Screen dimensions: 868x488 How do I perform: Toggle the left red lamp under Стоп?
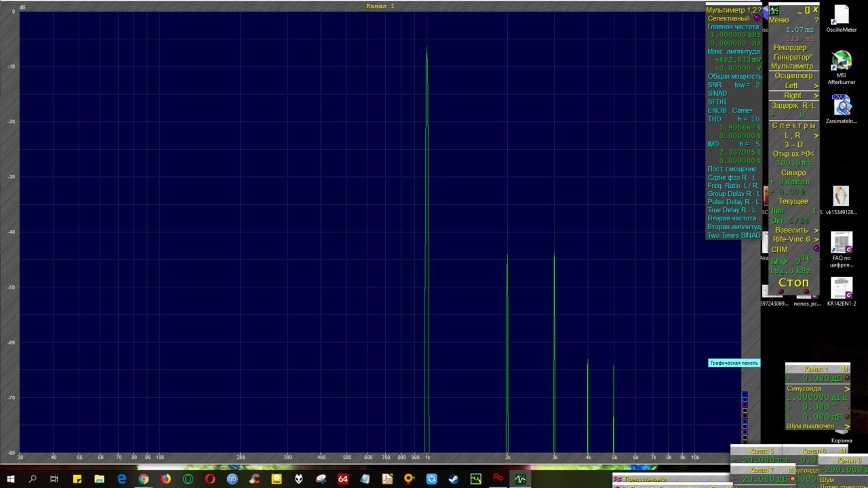[781, 291]
